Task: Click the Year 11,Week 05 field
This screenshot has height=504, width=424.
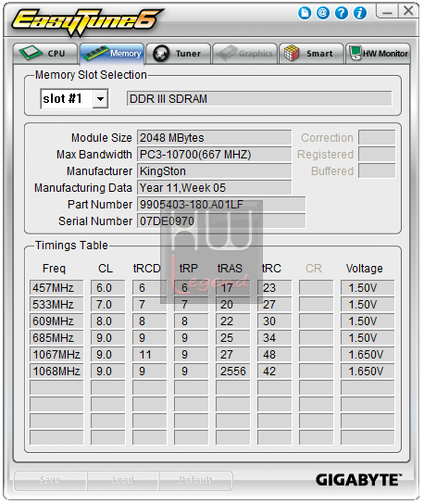Action: point(214,188)
